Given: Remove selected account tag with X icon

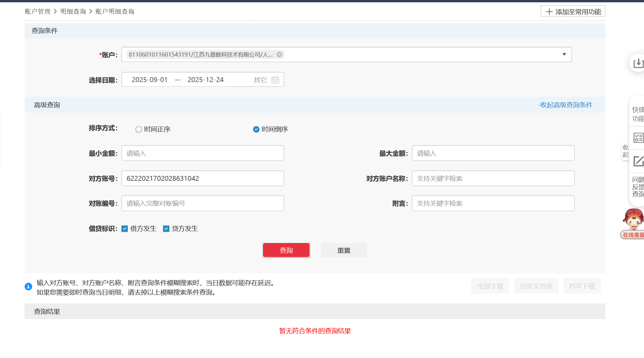Looking at the screenshot, I should tap(279, 55).
